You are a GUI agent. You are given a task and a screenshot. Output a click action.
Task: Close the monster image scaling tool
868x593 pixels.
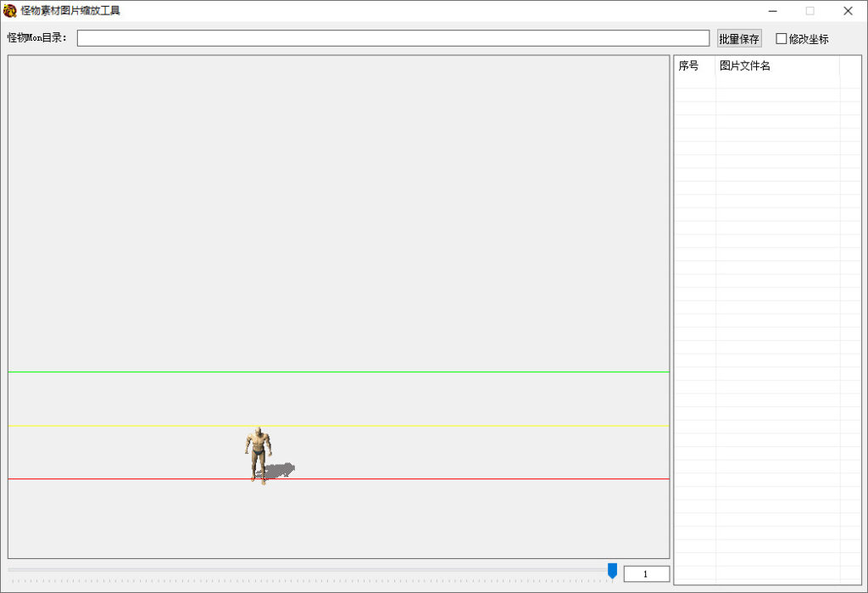(x=848, y=11)
